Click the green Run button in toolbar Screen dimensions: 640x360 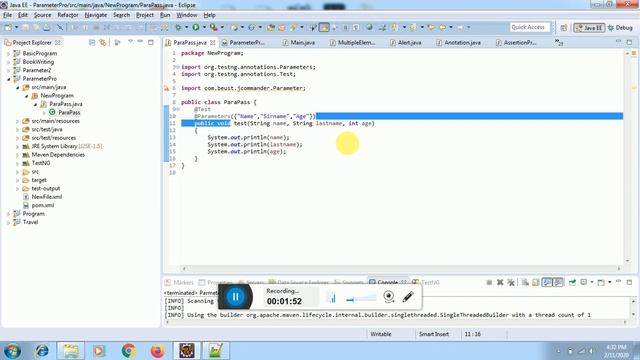196,27
